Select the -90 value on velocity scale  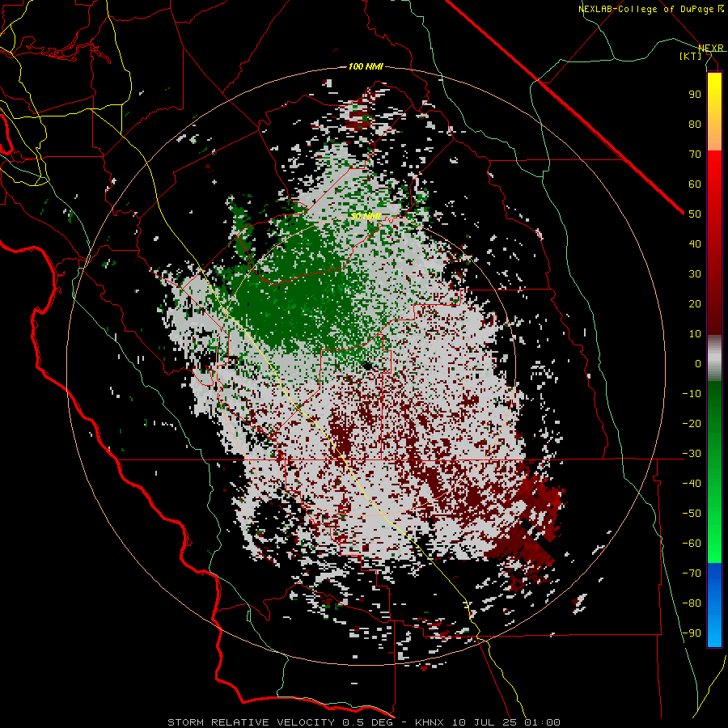click(692, 633)
